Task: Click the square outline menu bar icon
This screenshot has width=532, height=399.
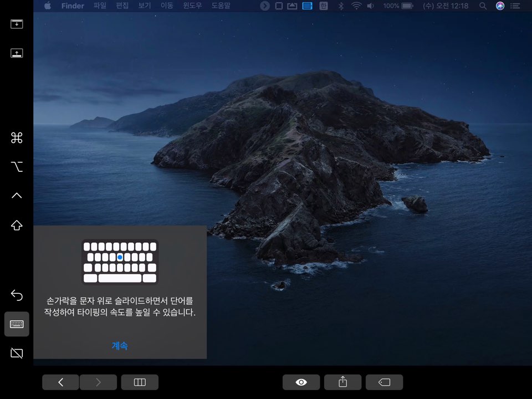Action: coord(279,6)
